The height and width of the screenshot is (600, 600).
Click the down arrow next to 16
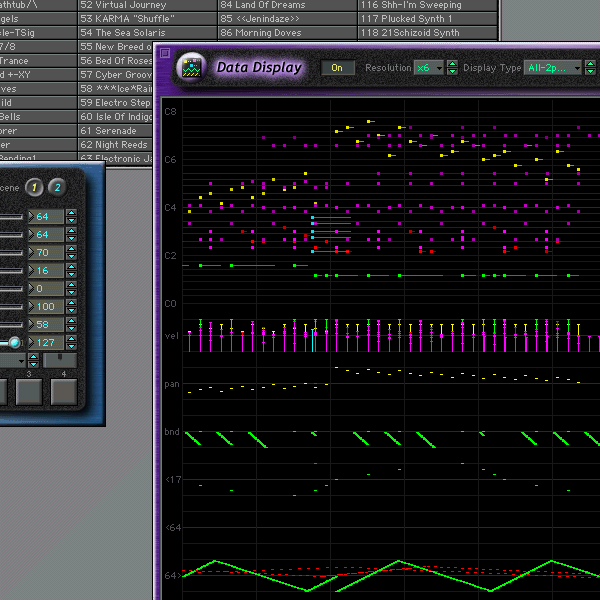pyautogui.click(x=71, y=274)
